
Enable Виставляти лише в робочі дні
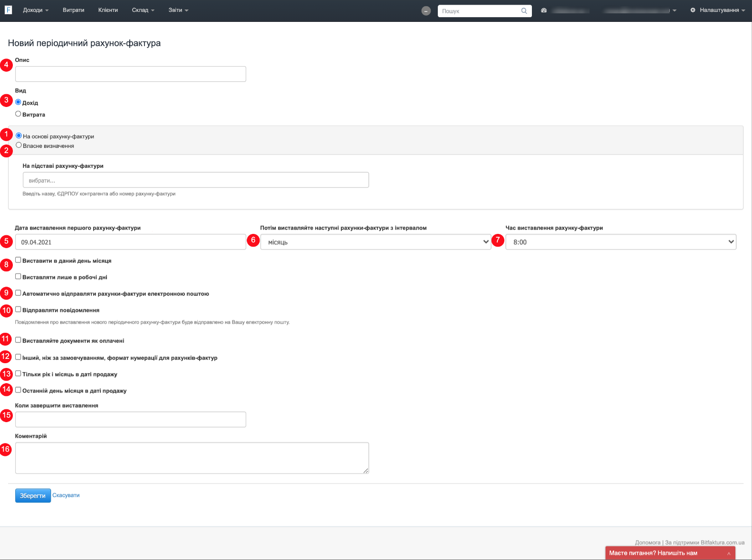[18, 277]
